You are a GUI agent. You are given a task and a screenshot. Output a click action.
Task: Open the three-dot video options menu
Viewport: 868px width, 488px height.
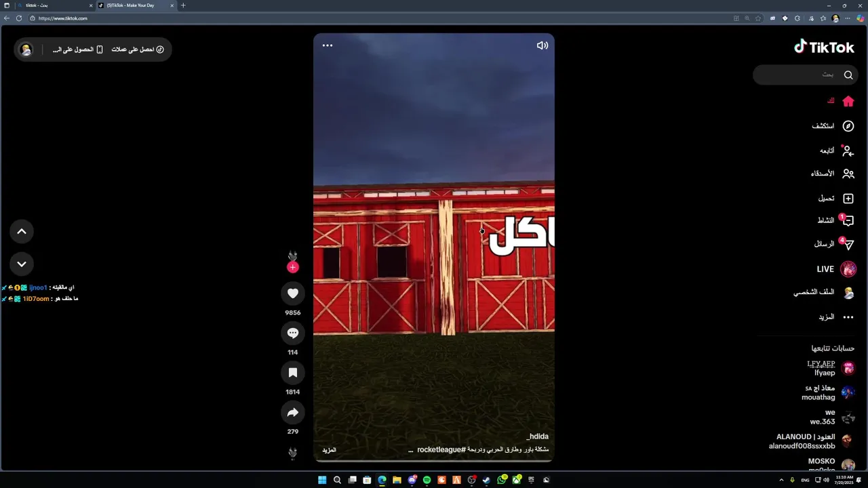point(328,45)
